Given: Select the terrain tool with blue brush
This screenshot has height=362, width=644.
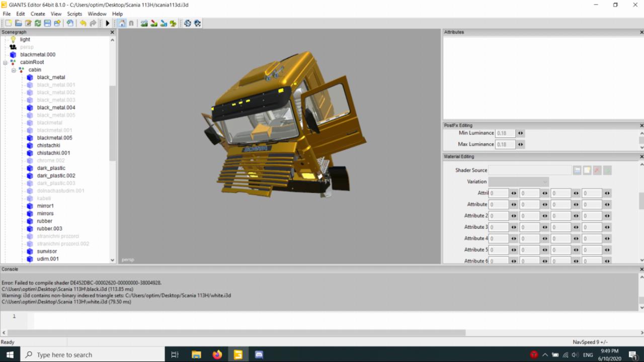Looking at the screenshot, I should (164, 23).
